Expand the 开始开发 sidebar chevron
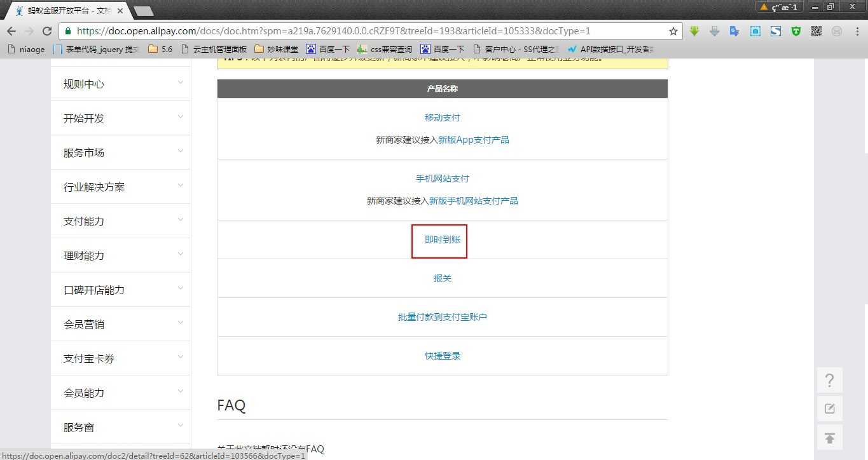The width and height of the screenshot is (868, 460). tap(181, 116)
